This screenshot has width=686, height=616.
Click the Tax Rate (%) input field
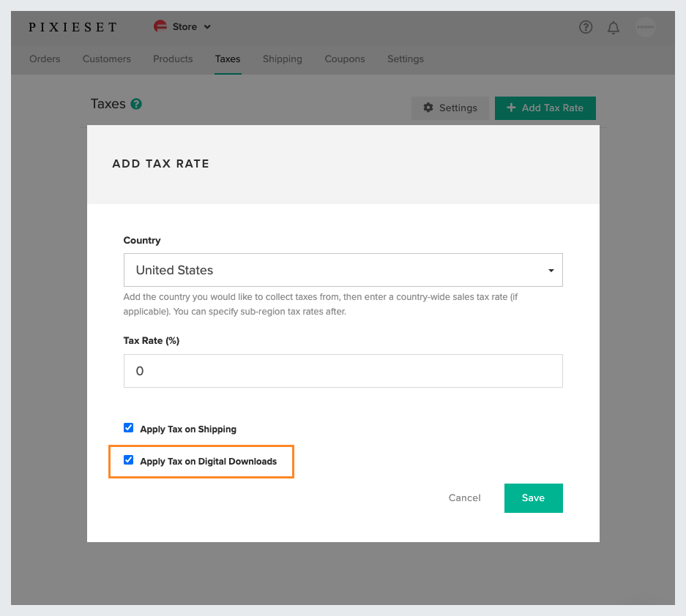343,371
